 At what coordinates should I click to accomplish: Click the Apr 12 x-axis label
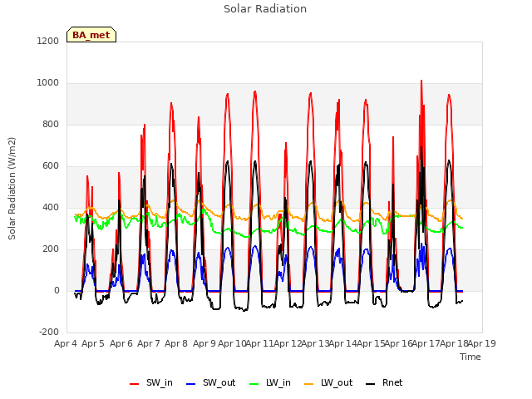(x=288, y=343)
